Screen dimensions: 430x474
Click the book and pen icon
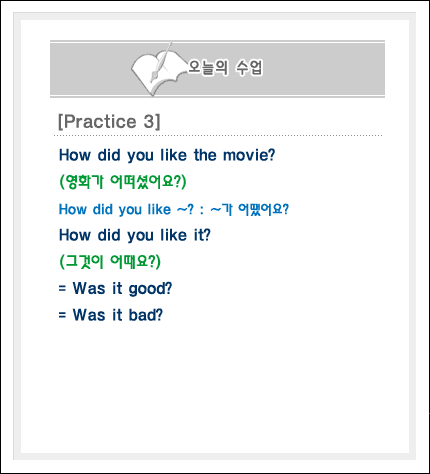[x=157, y=70]
